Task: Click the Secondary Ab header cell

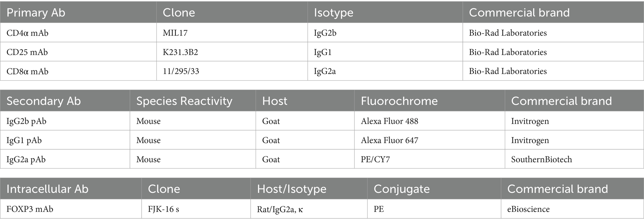Action: pos(44,101)
